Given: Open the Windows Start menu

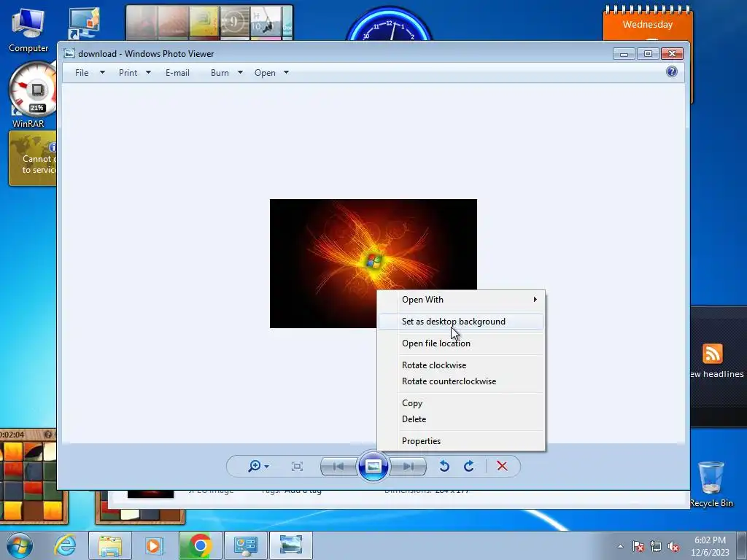Looking at the screenshot, I should (20, 545).
